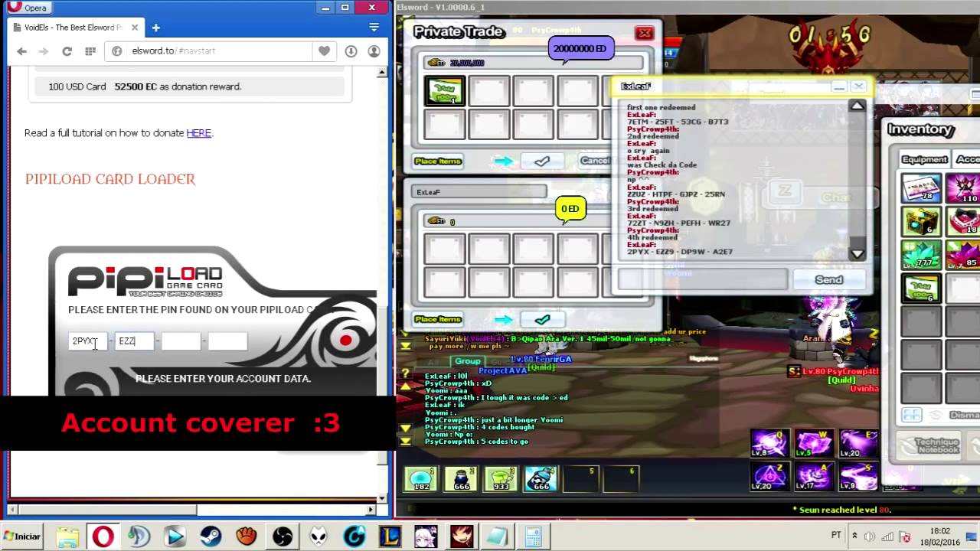Open Steam from the taskbar
The image size is (980, 551).
211,536
